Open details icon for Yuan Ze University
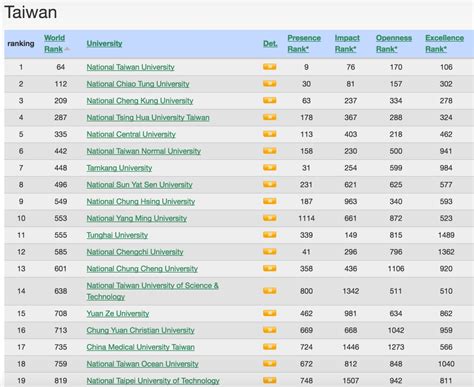The width and height of the screenshot is (474, 387). coord(270,313)
